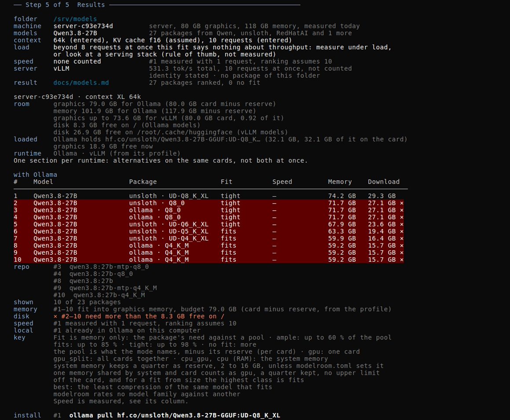Click the × mark on row 2
Screen dimensions: 510x420
402,203
